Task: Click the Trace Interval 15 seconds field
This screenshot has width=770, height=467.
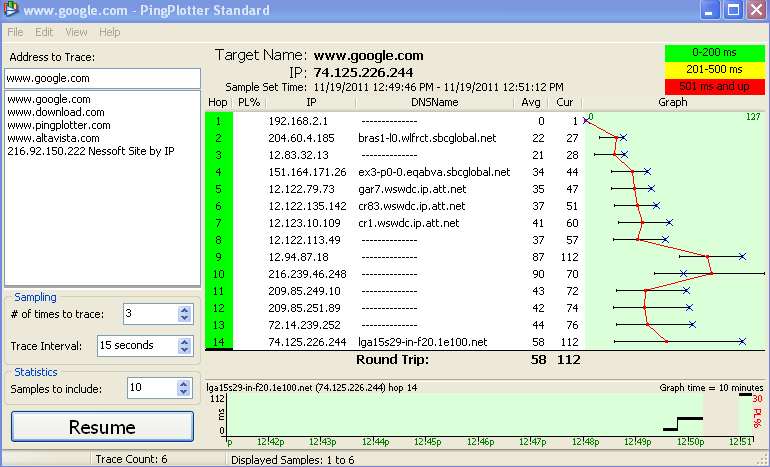Action: click(x=137, y=346)
